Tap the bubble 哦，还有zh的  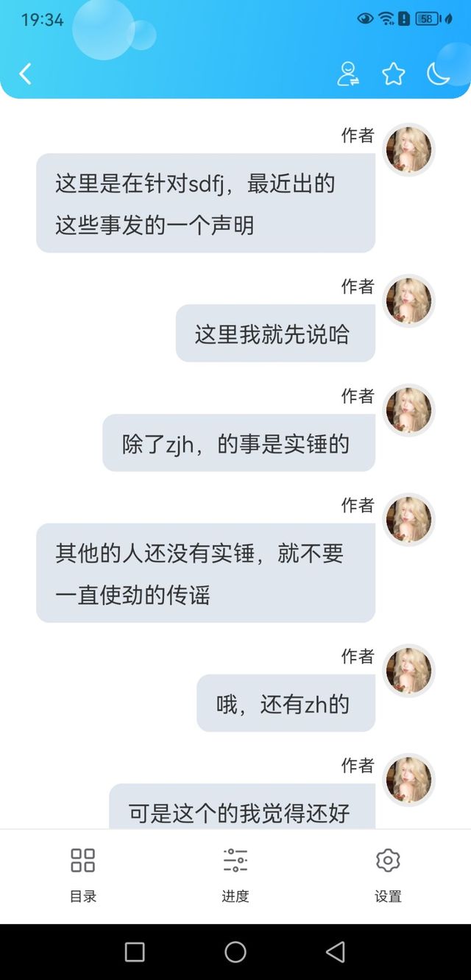[x=286, y=703]
